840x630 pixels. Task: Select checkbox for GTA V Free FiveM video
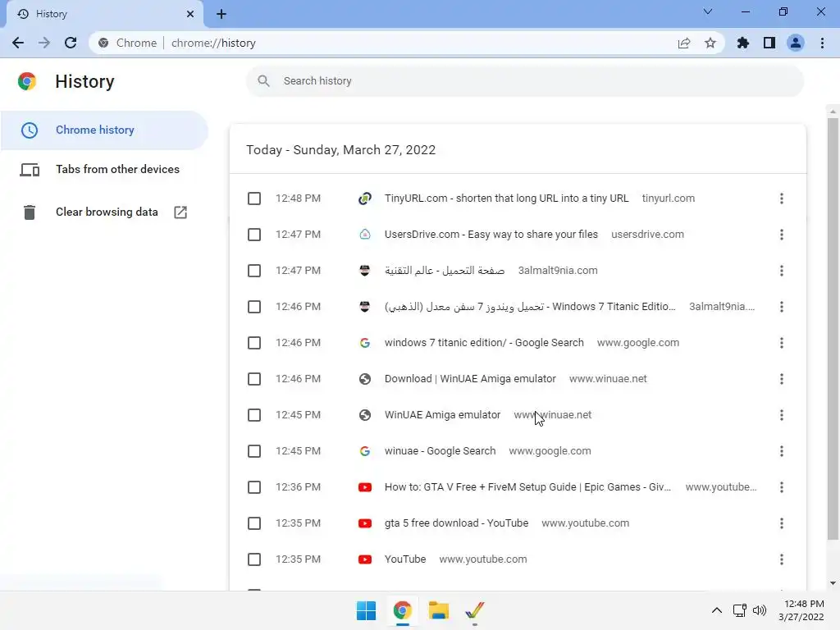(254, 487)
